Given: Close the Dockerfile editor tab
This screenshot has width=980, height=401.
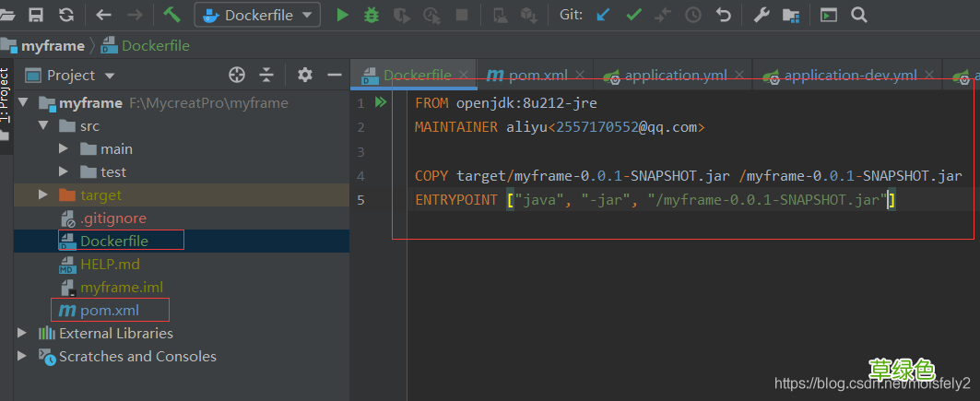Looking at the screenshot, I should click(x=464, y=76).
